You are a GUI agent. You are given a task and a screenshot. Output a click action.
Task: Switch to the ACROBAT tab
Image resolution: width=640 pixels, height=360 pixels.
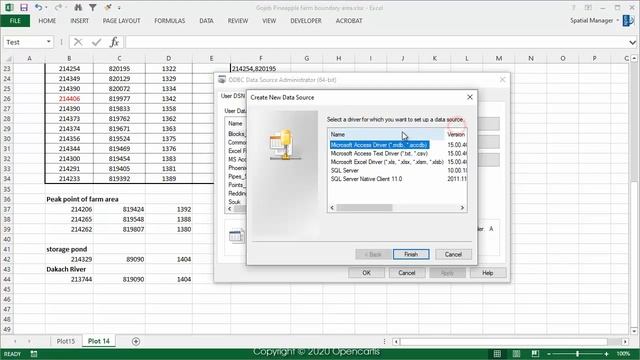coord(349,20)
